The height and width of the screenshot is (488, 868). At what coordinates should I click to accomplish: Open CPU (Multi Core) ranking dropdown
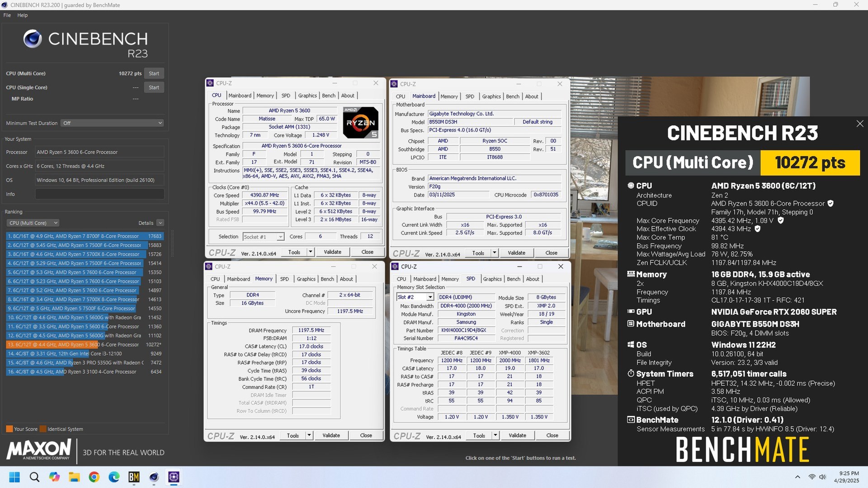(33, 223)
